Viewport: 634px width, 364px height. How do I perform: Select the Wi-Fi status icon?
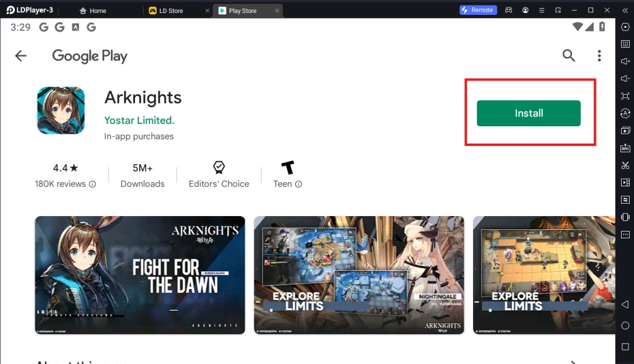(x=578, y=27)
